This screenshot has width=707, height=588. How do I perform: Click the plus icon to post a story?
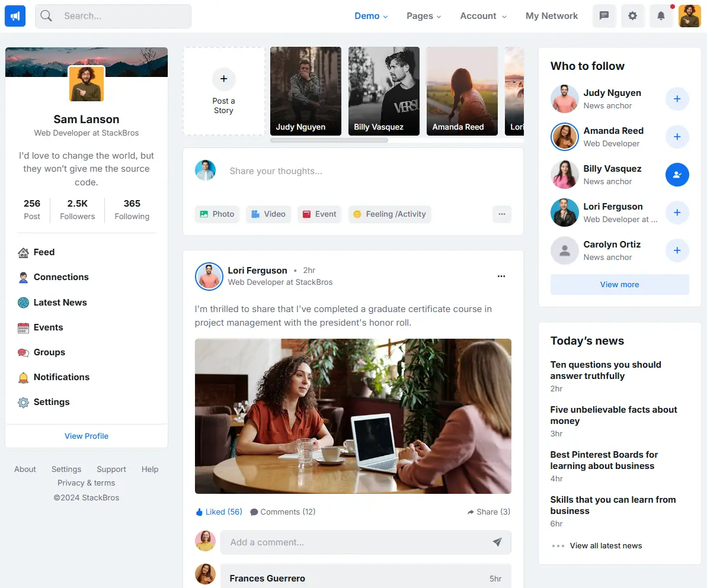[223, 79]
